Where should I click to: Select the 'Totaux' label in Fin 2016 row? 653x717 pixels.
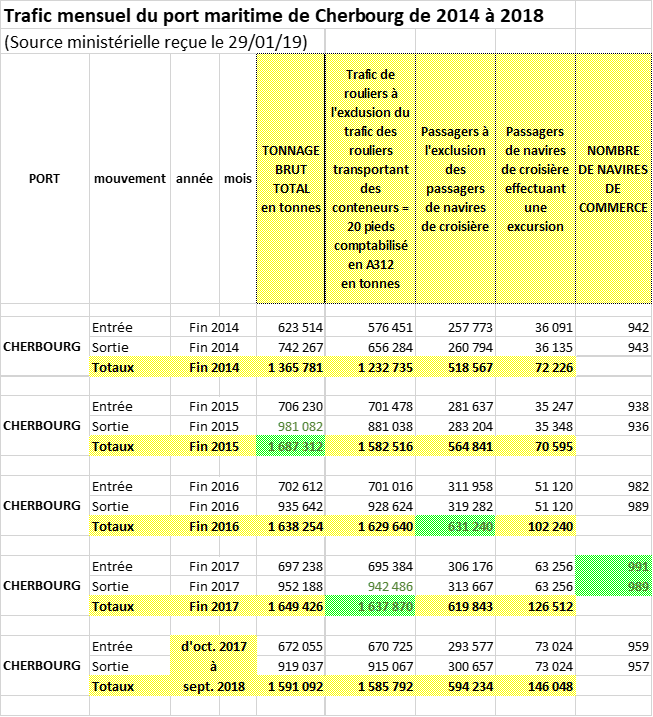click(x=130, y=526)
